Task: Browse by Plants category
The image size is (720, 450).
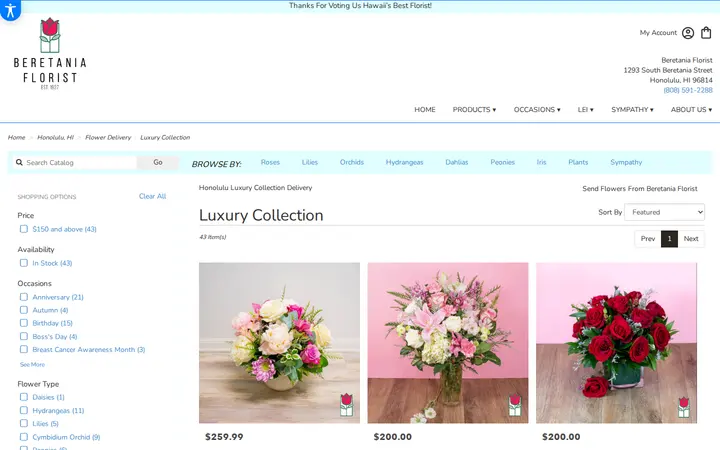Action: (578, 162)
